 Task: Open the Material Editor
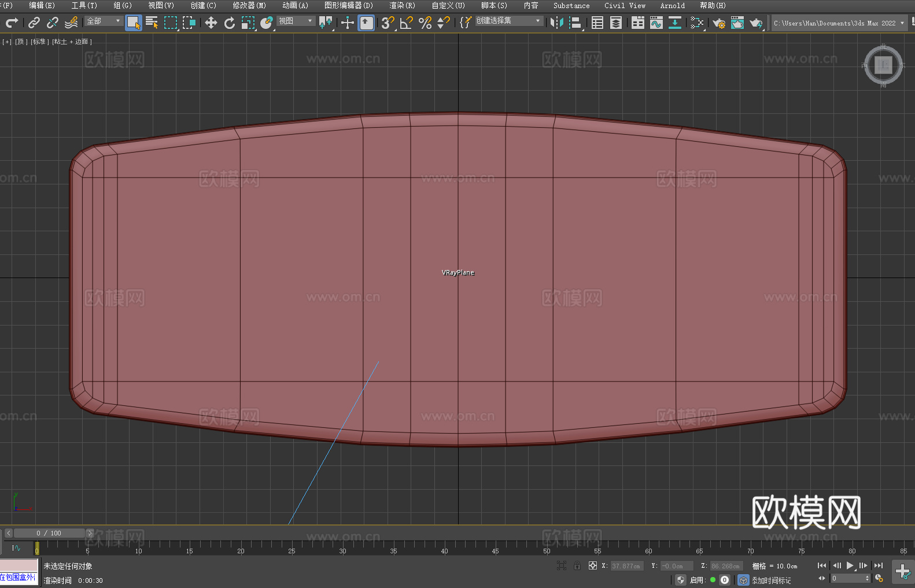pos(697,23)
